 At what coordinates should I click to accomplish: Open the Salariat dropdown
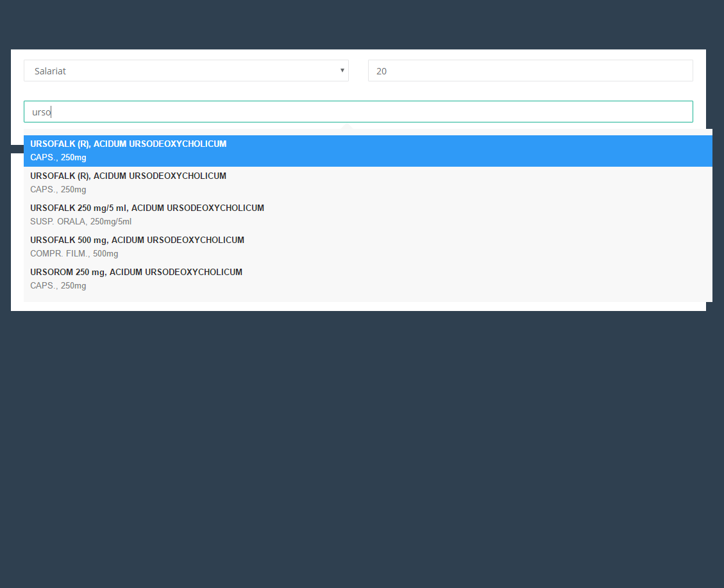(x=186, y=71)
